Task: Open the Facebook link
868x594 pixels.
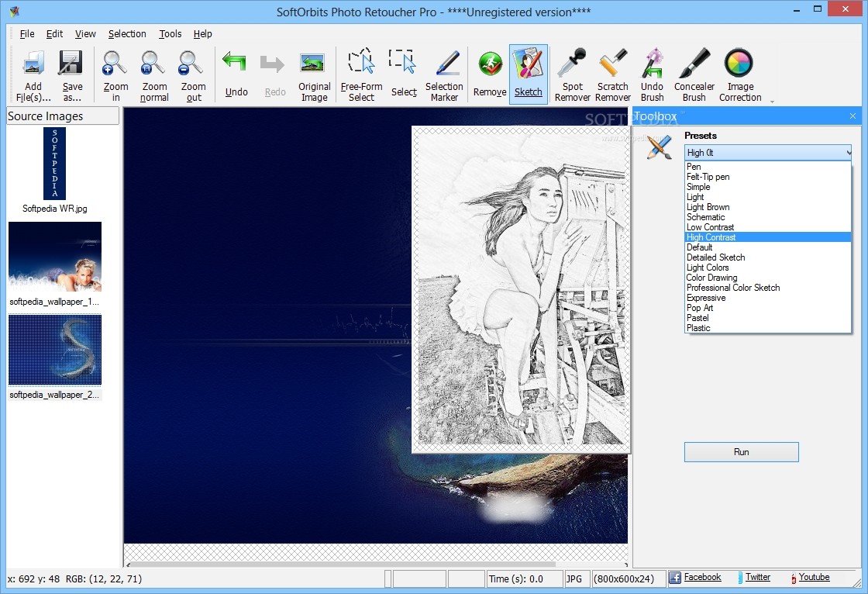Action: coord(702,577)
